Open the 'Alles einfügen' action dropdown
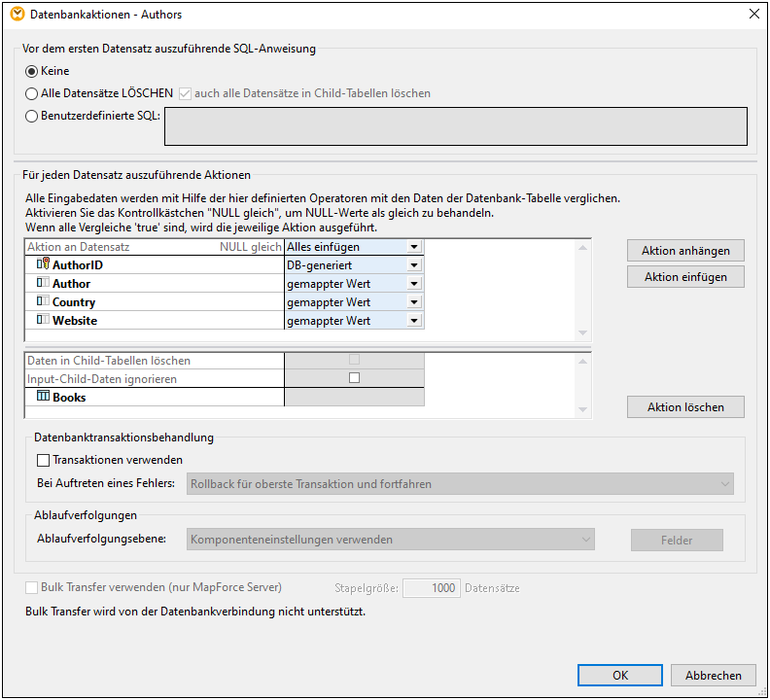 [414, 247]
